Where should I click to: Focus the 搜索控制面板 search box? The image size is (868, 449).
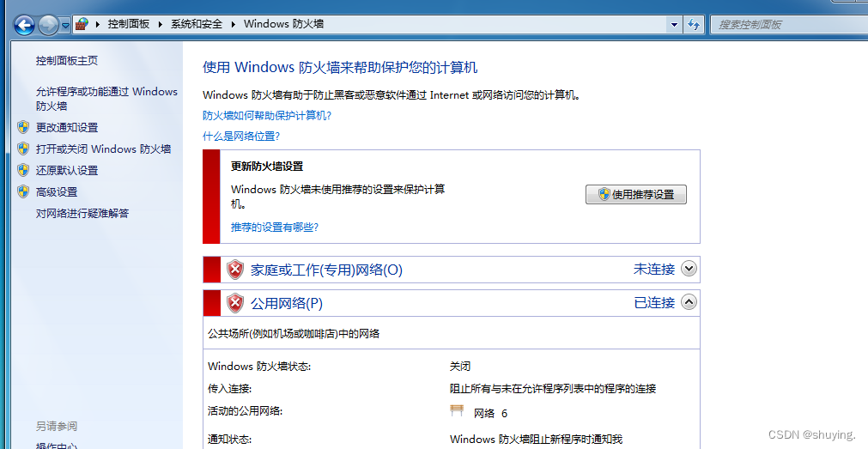point(789,24)
